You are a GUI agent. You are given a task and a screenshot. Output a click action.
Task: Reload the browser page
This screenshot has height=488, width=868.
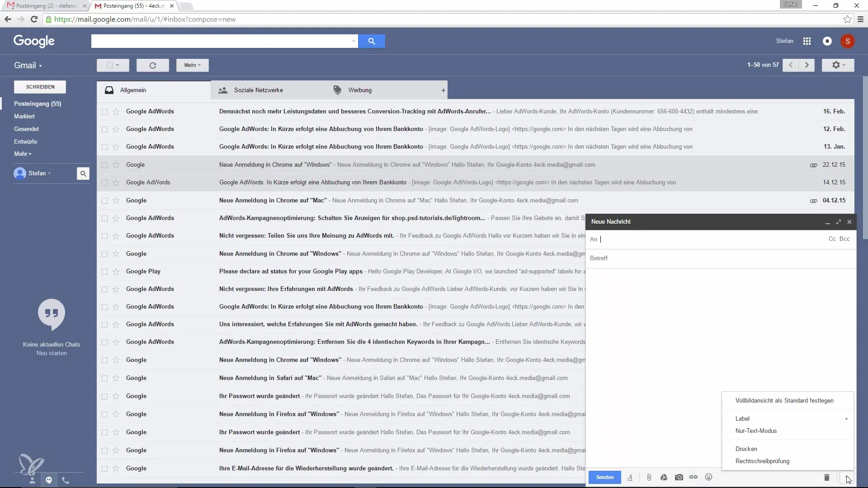coord(34,19)
